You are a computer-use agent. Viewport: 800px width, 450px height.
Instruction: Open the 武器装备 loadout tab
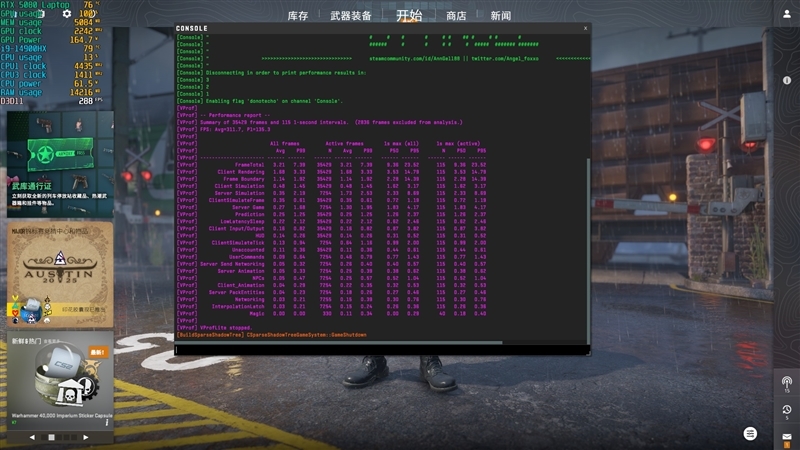pyautogui.click(x=351, y=16)
